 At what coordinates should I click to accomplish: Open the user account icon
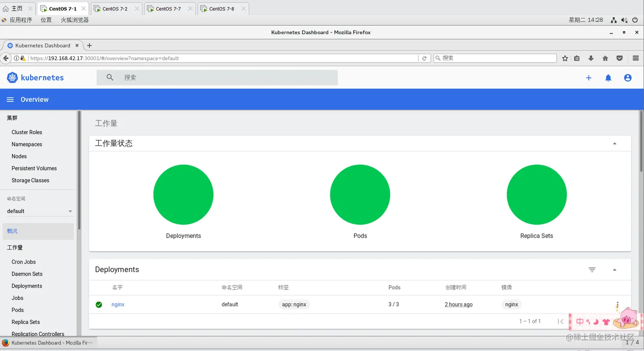tap(628, 78)
